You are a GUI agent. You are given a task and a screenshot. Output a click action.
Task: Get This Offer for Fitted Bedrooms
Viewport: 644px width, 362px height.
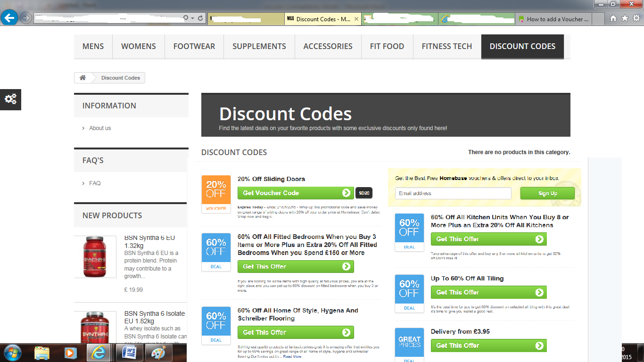(296, 266)
